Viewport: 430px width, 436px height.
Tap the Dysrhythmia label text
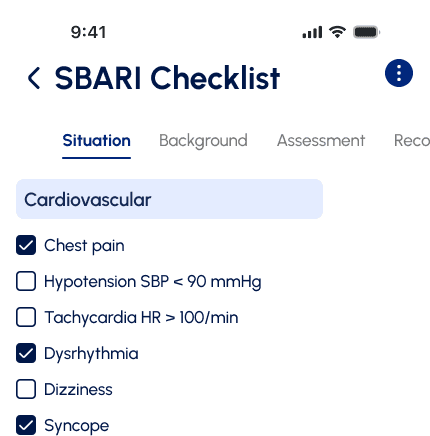pos(91,354)
